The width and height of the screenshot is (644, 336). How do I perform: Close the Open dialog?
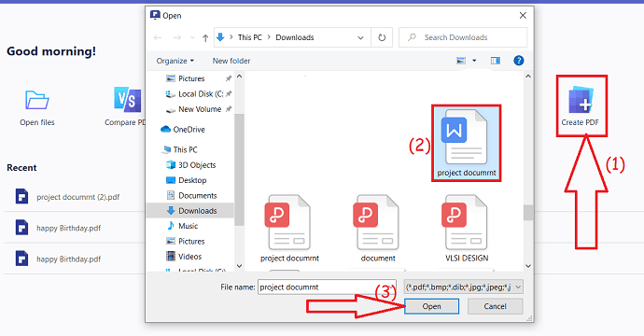coord(523,16)
